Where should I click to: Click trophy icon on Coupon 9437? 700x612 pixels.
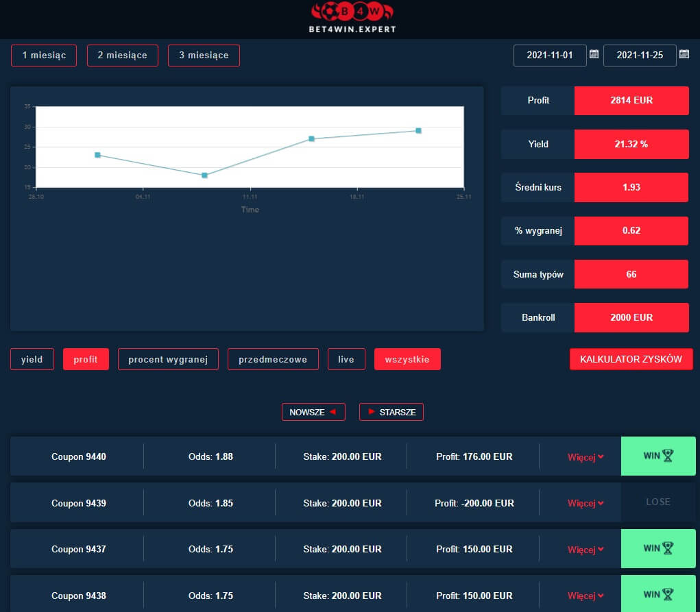click(668, 548)
